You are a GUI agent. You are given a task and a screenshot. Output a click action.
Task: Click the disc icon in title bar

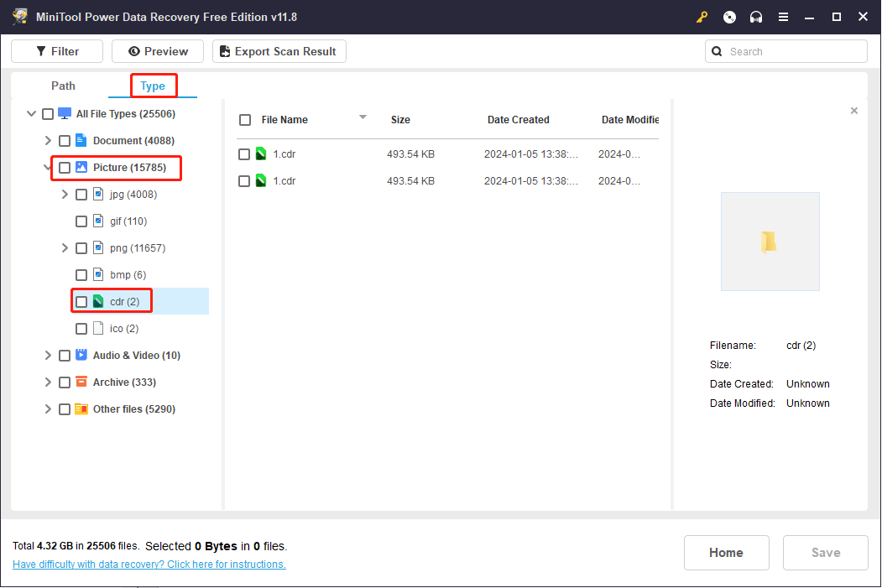[x=729, y=17]
